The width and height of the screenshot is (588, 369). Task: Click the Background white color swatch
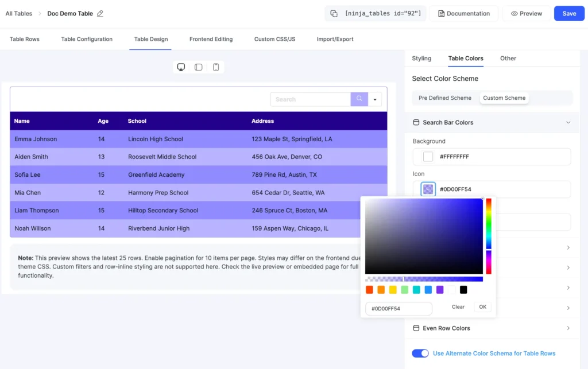coord(428,157)
